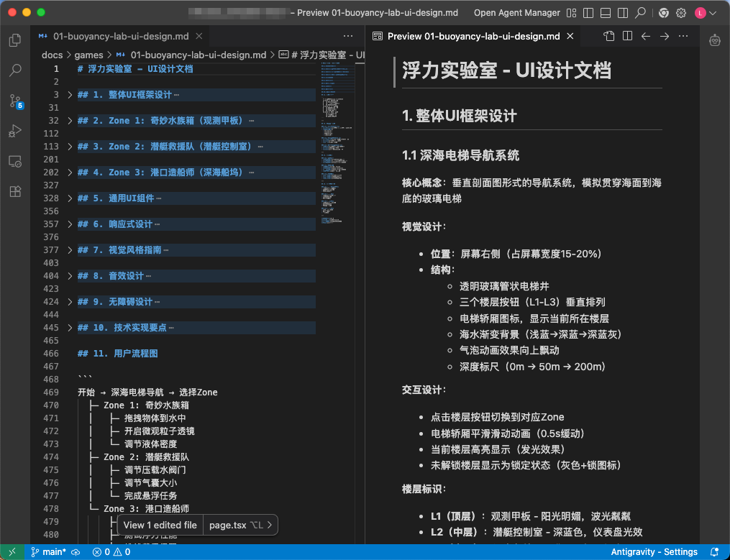Open page.tsx edited file button
Image resolution: width=730 pixels, height=560 pixels.
240,525
